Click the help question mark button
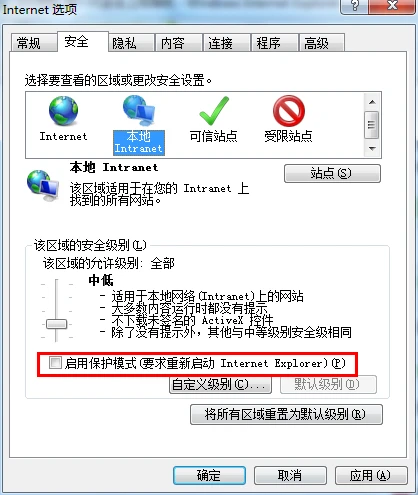Viewport: 418px width, 495px height. click(x=354, y=6)
